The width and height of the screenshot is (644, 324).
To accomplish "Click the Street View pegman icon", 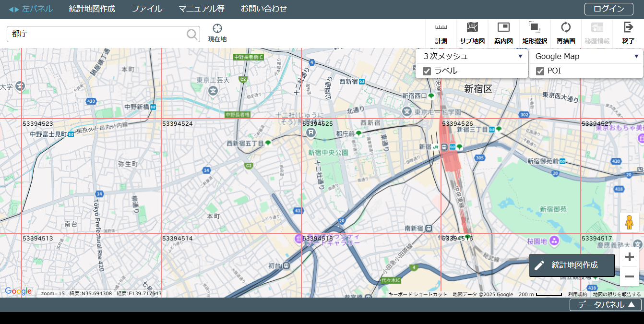I will point(629,222).
